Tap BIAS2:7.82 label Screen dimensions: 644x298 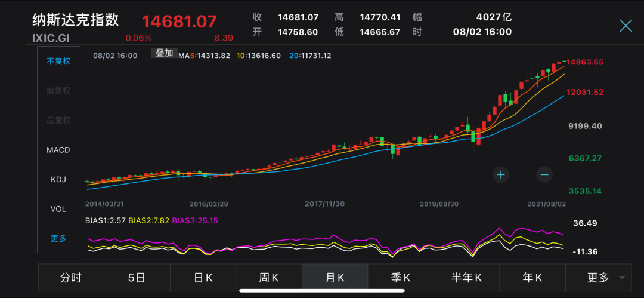coord(148,220)
